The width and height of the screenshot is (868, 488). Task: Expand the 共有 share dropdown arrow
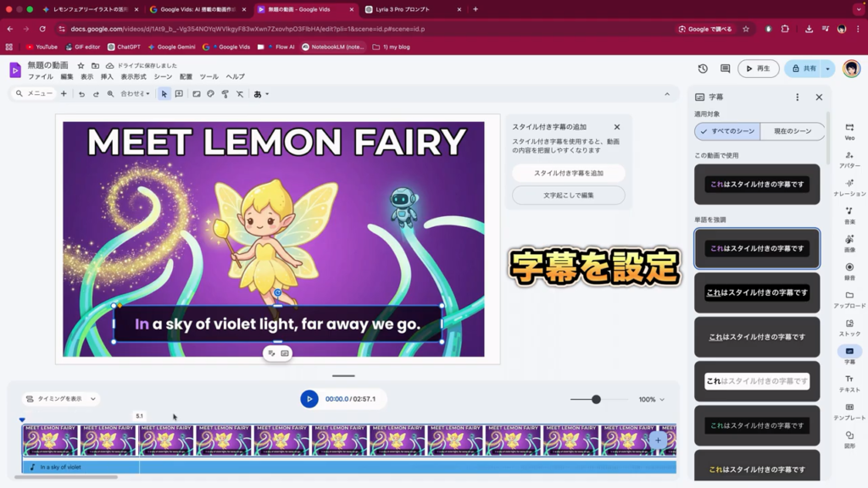point(827,69)
